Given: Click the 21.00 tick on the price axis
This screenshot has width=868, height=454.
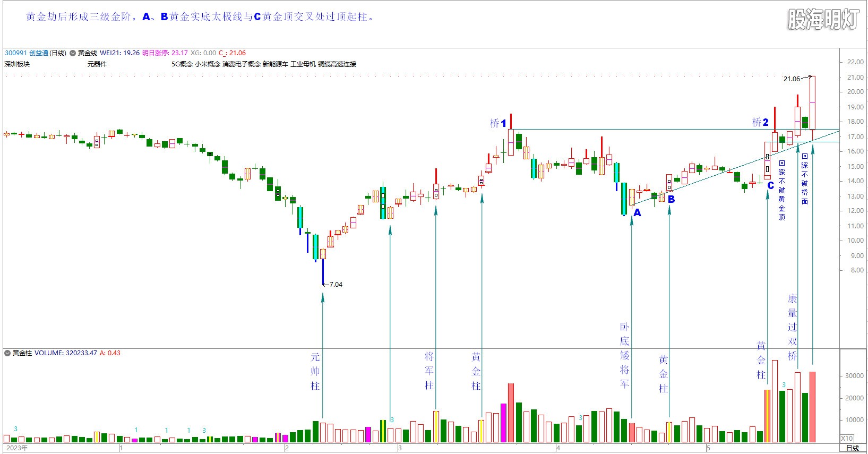Looking at the screenshot, I should point(855,78).
